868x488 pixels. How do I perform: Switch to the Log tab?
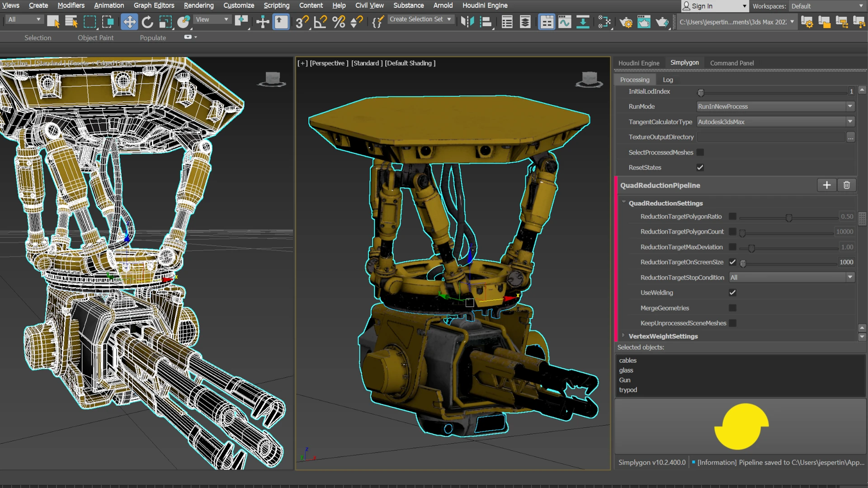668,80
